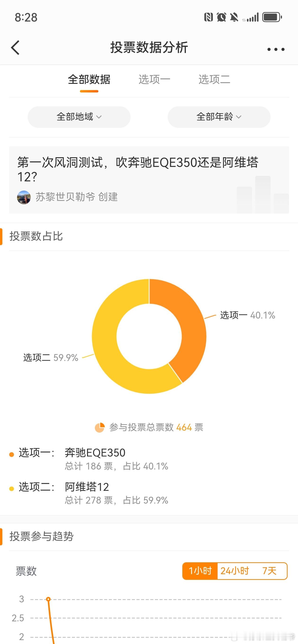298x644 pixels.
Task: Tap the signal strength icon
Action: (x=250, y=18)
